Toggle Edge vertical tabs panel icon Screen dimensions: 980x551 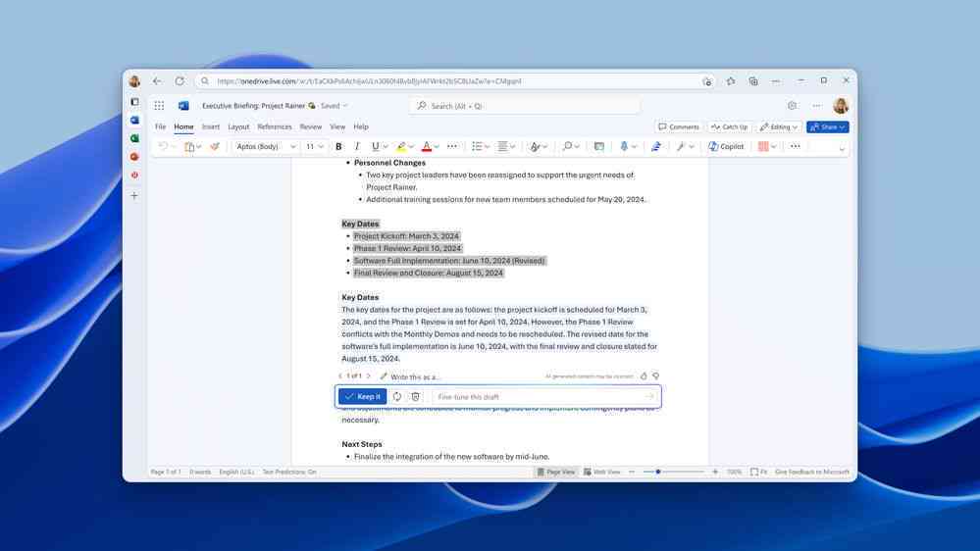[x=134, y=101]
